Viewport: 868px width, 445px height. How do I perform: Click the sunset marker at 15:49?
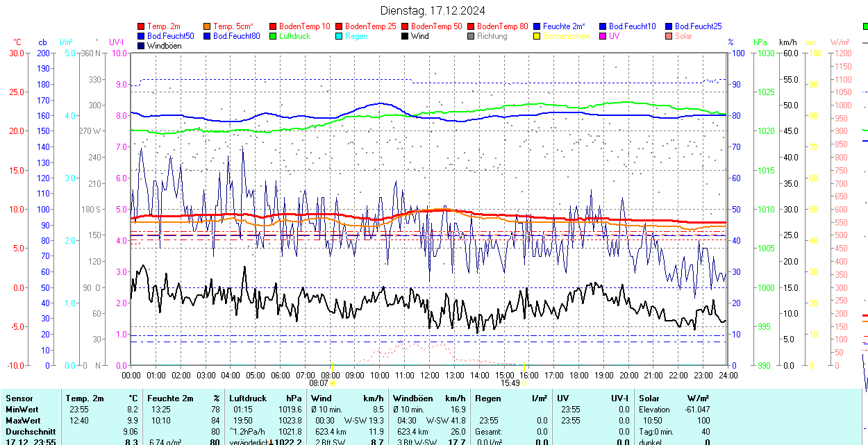coord(524,383)
